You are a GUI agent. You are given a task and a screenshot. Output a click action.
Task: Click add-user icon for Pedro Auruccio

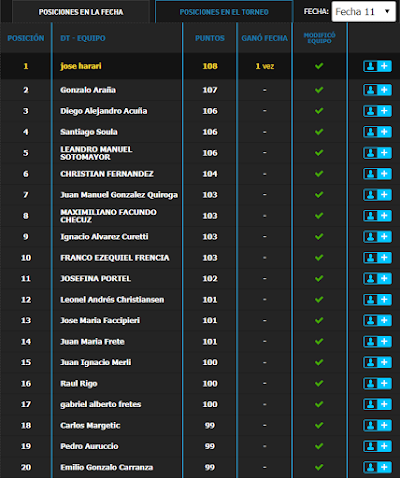tap(377, 446)
